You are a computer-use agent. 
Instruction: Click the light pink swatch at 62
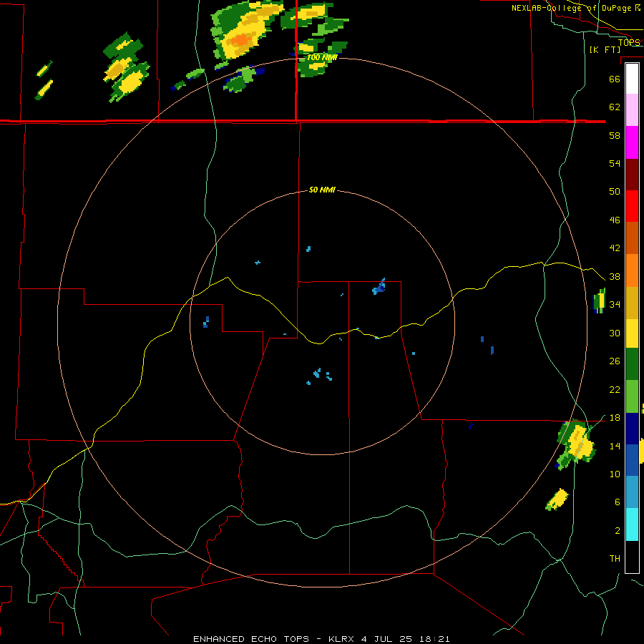(632, 110)
